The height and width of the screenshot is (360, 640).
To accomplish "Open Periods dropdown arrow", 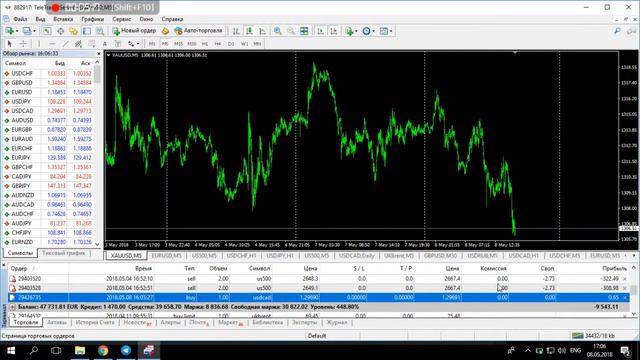I will [373, 31].
